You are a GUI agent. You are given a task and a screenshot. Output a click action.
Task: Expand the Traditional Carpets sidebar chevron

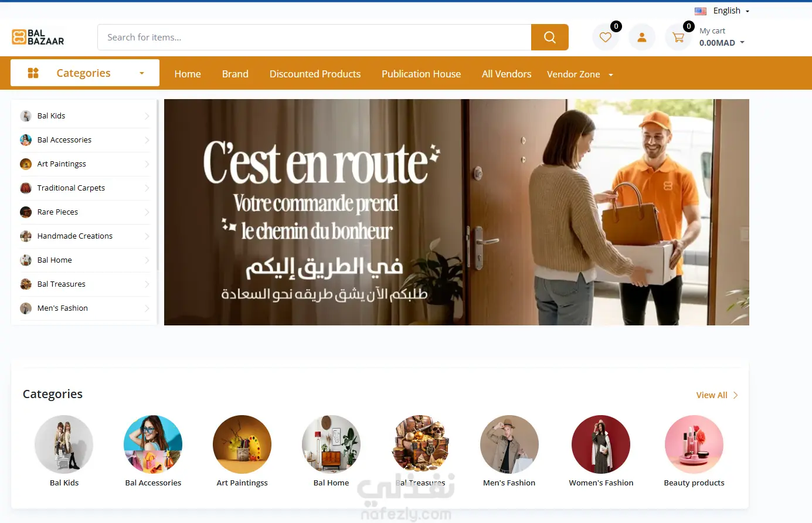click(x=147, y=188)
